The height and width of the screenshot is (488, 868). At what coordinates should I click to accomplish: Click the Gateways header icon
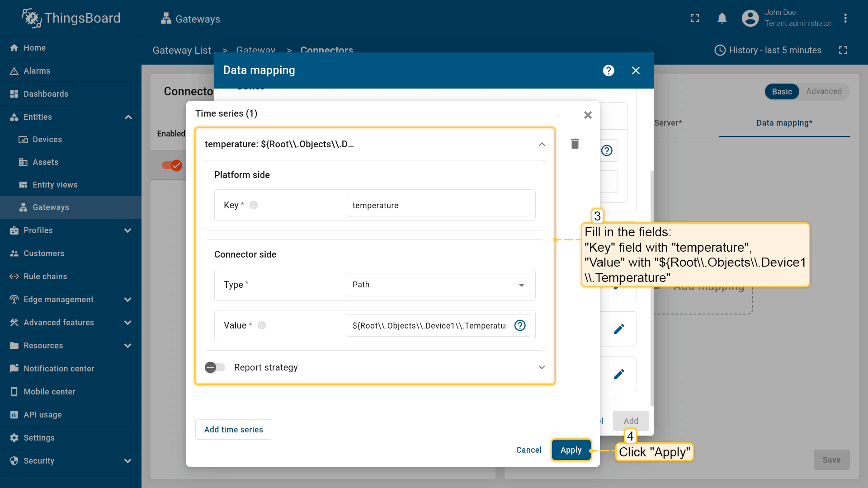click(166, 19)
